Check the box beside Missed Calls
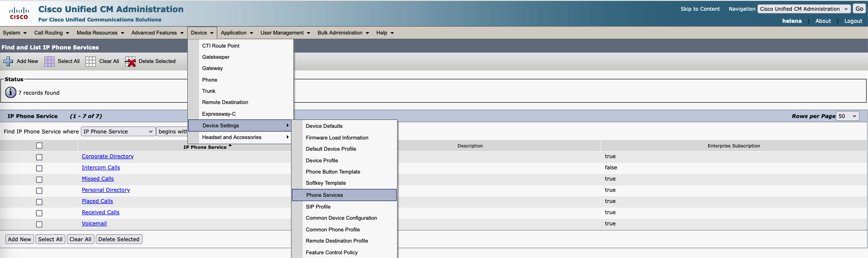868x258 pixels. pyautogui.click(x=39, y=180)
